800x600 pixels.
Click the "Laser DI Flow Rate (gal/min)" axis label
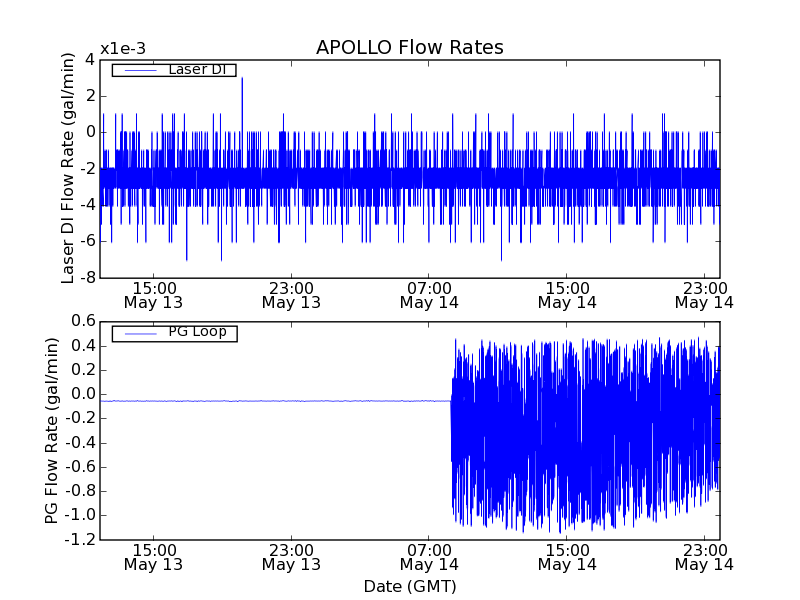pyautogui.click(x=68, y=168)
